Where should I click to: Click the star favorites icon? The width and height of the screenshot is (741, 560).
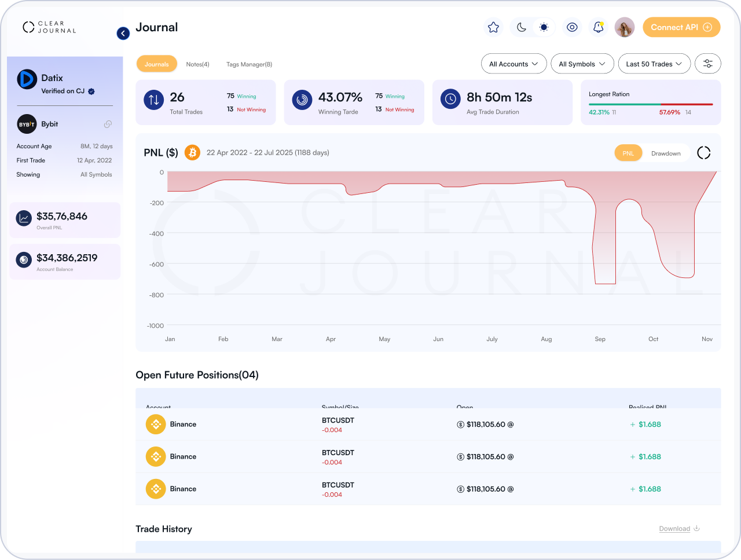(x=493, y=27)
